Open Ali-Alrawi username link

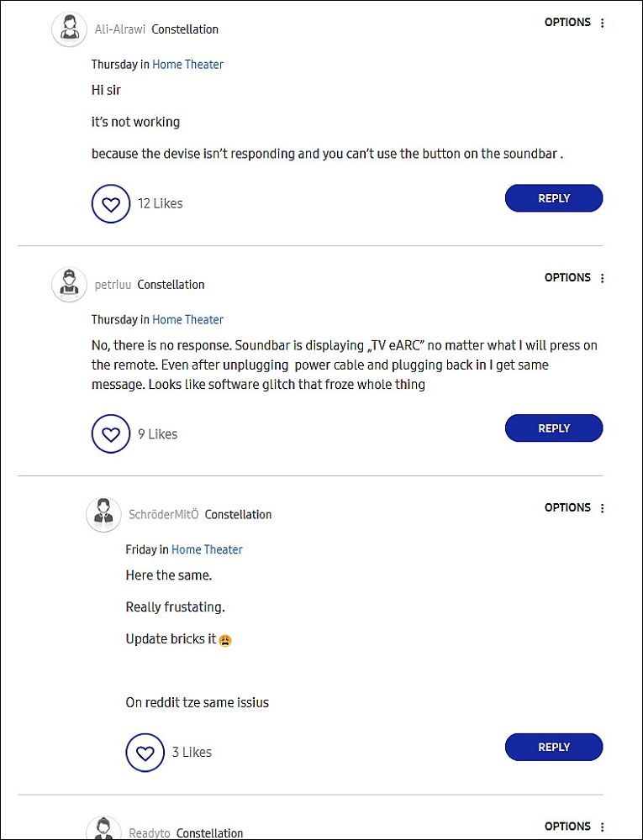pos(120,29)
